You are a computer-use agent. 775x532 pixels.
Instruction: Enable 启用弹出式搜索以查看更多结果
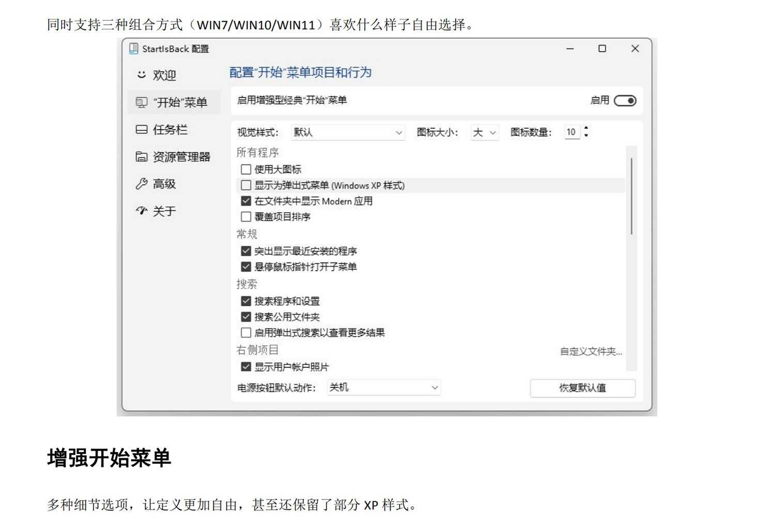tap(246, 333)
